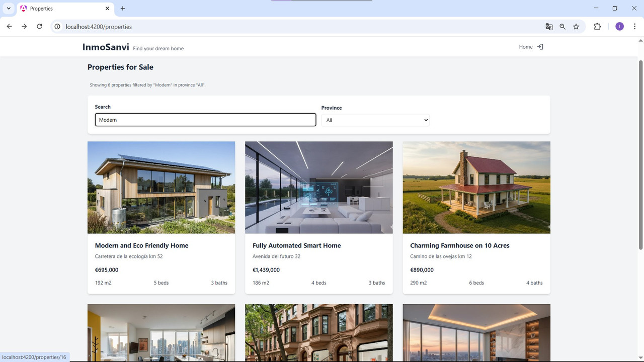Viewport: 644px width, 362px height.
Task: Click Charming Farmhouse on 10 Acres title
Action: click(460, 245)
